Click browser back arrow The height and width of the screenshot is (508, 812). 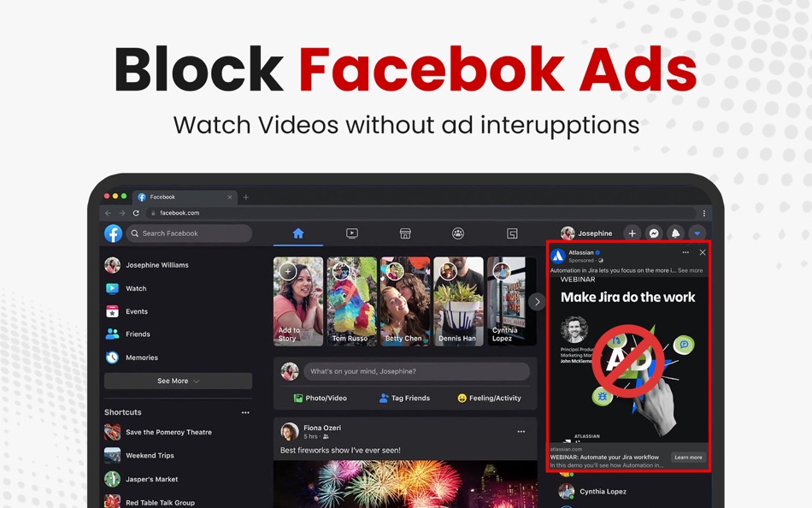pos(108,213)
